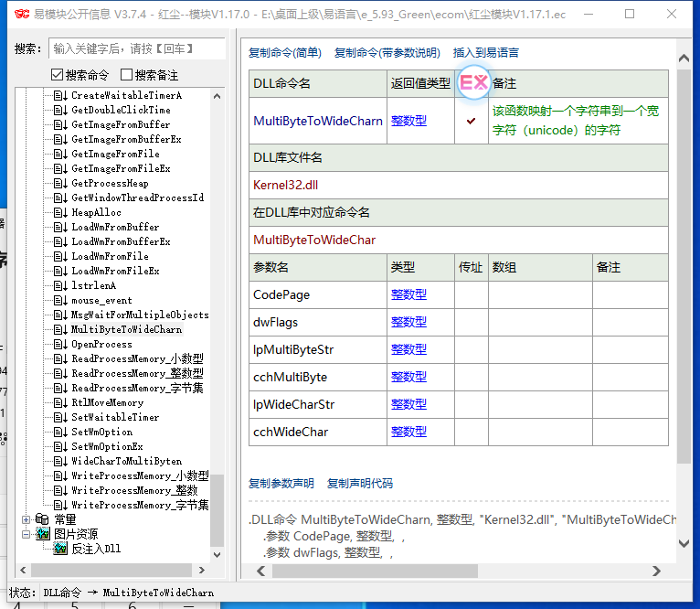The height and width of the screenshot is (609, 700).
Task: Click tree horizontal scroll left arrow
Action: (x=23, y=570)
